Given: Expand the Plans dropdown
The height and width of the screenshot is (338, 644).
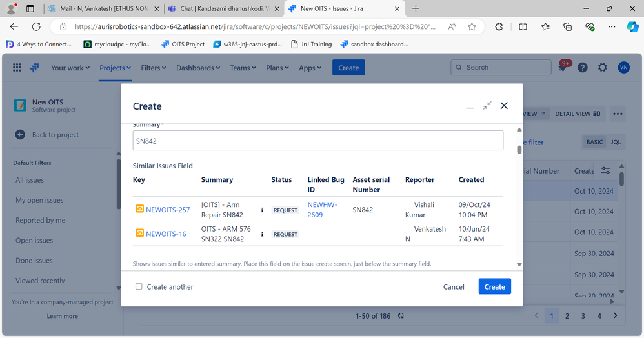Looking at the screenshot, I should click(277, 68).
